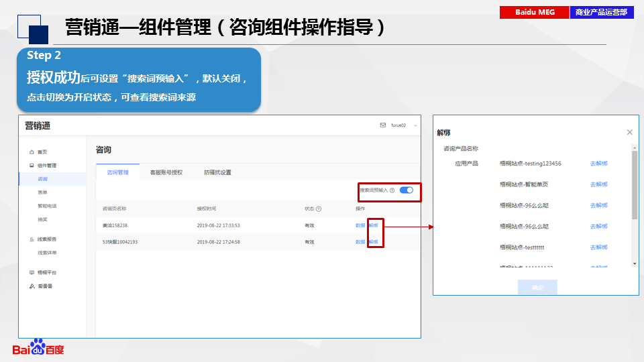Open 爱番番 in the sidebar

click(45, 286)
